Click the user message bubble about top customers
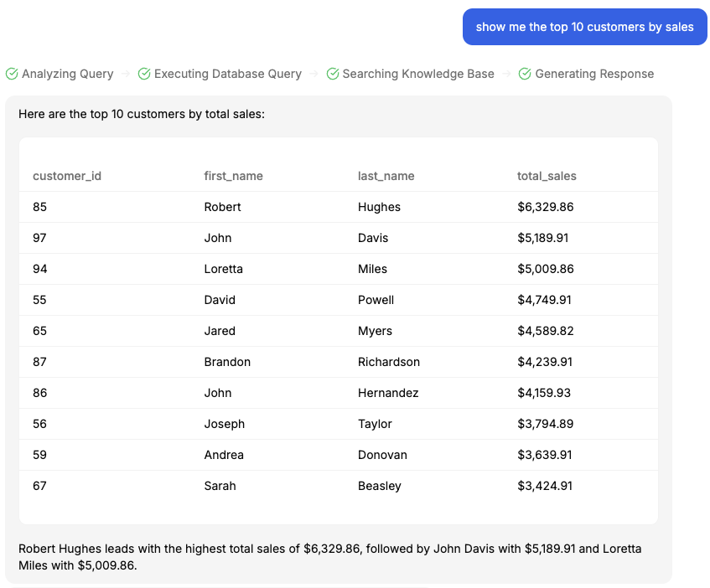 pos(584,27)
